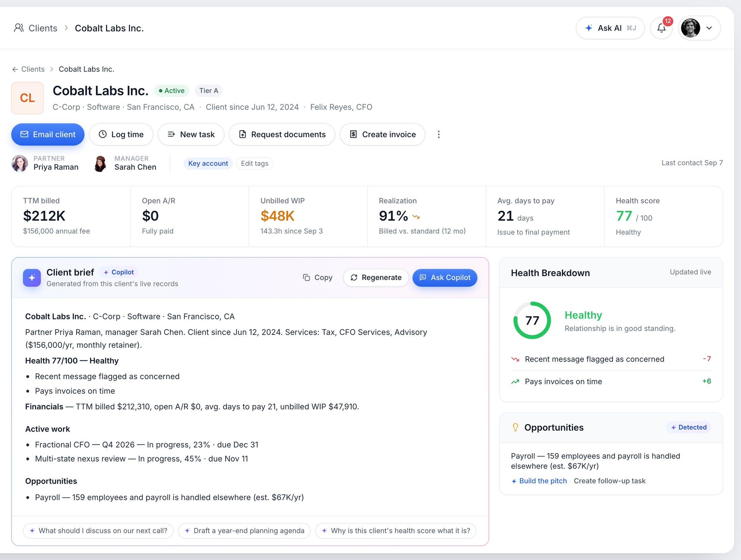Click the Email client button
This screenshot has height=560, width=741.
(48, 134)
